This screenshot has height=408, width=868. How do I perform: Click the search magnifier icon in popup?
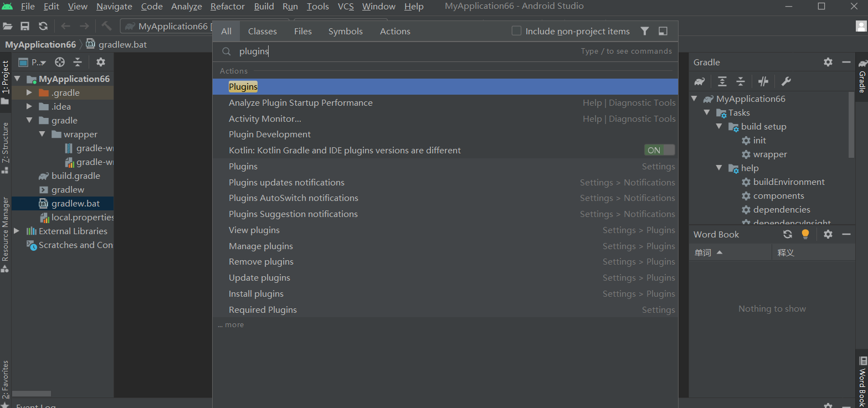click(x=226, y=51)
